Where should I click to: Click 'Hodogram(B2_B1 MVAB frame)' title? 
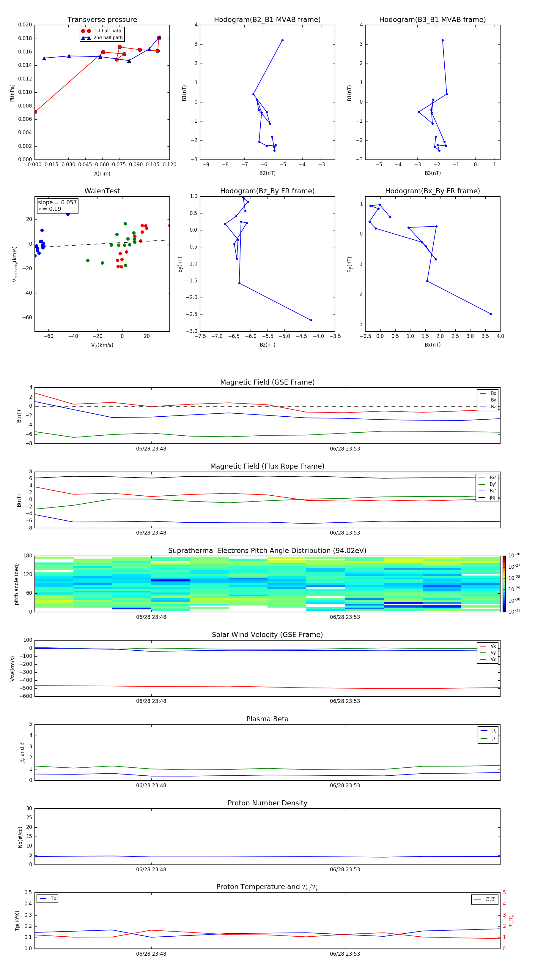point(267,20)
